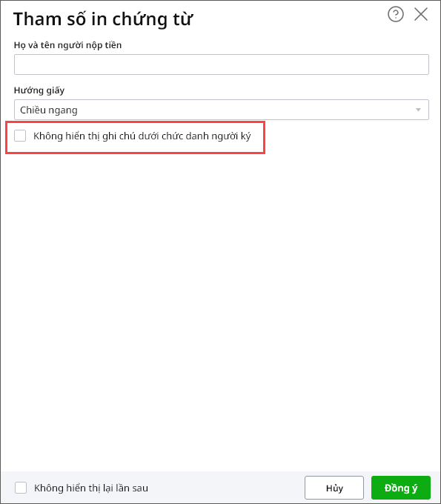Cancel with the Hủy button
The width and height of the screenshot is (441, 504).
(x=334, y=488)
